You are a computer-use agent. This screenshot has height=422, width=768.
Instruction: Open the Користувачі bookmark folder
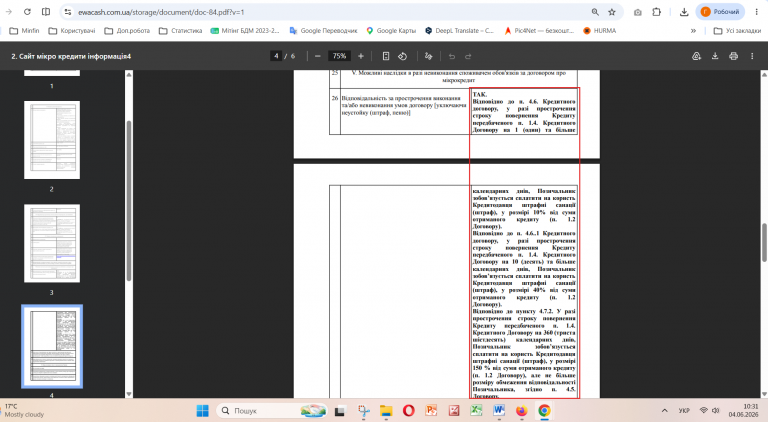click(x=72, y=30)
